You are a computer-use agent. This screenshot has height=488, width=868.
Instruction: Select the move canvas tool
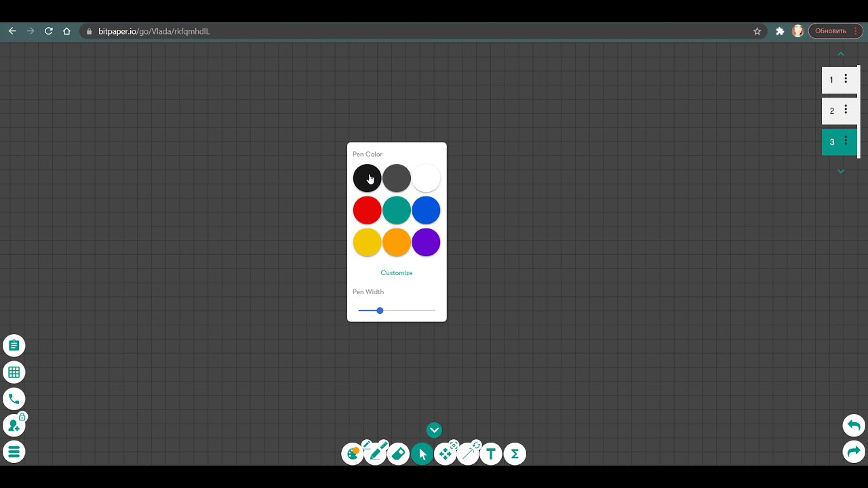pyautogui.click(x=445, y=454)
